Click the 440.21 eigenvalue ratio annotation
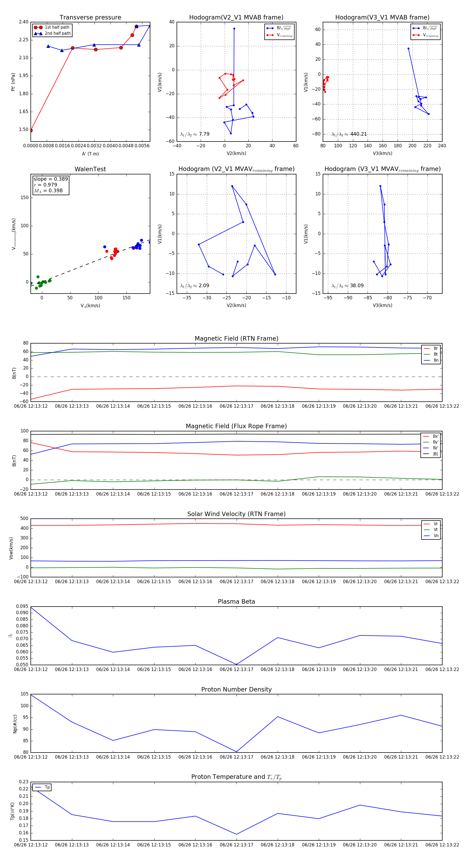This screenshot has height=868, width=473. 349,134
